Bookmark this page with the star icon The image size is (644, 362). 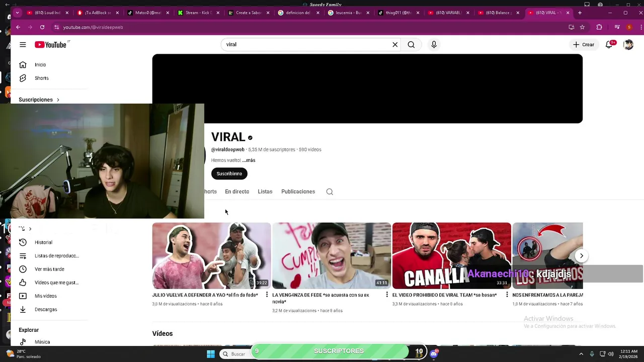(x=582, y=27)
